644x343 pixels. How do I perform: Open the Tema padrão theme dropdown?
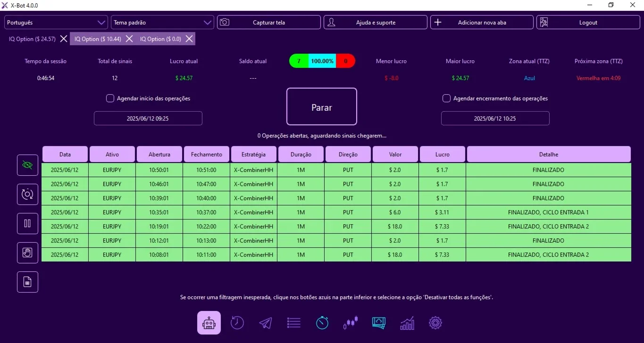pyautogui.click(x=162, y=22)
